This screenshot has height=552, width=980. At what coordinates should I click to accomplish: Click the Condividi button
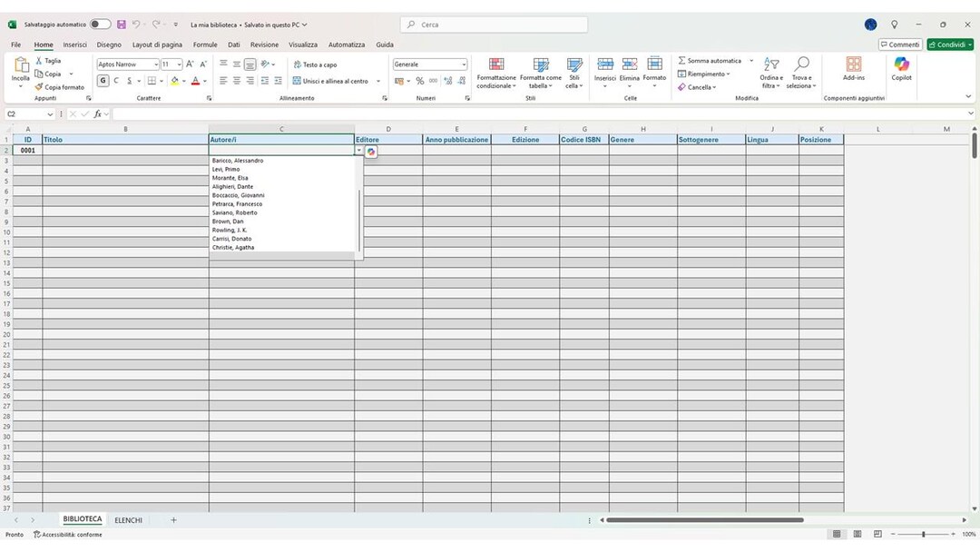tap(950, 44)
